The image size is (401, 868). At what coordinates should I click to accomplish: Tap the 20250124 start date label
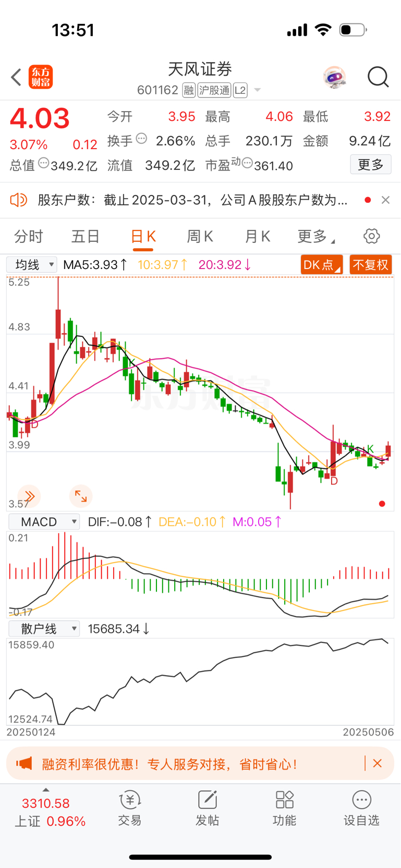[x=31, y=732]
